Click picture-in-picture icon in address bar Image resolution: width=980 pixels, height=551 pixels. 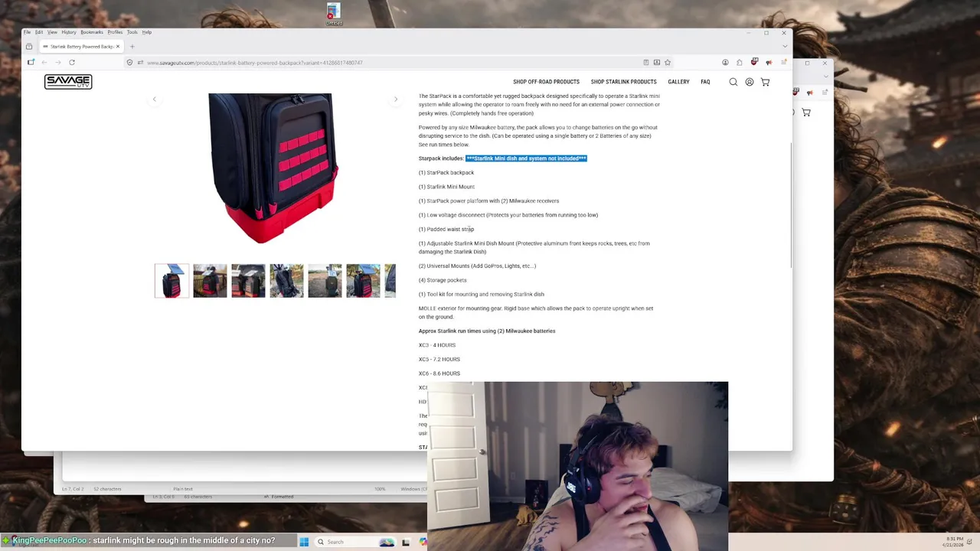point(657,63)
